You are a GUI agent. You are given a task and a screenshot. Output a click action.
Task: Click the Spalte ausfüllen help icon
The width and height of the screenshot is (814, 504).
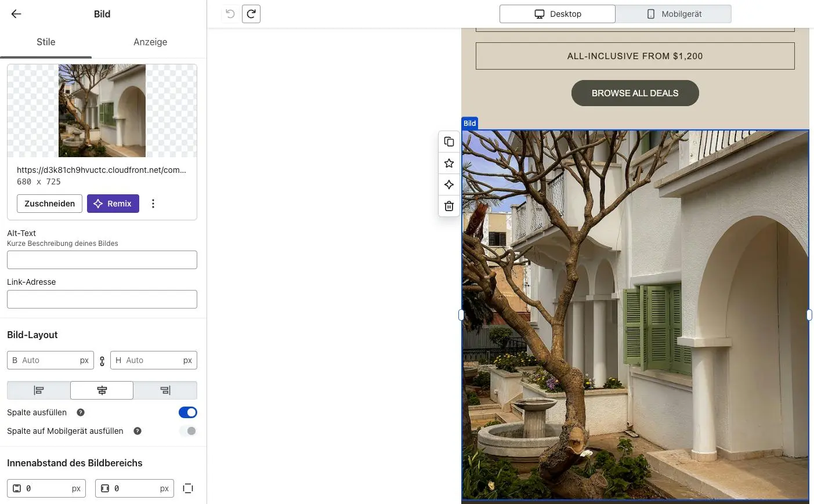81,412
